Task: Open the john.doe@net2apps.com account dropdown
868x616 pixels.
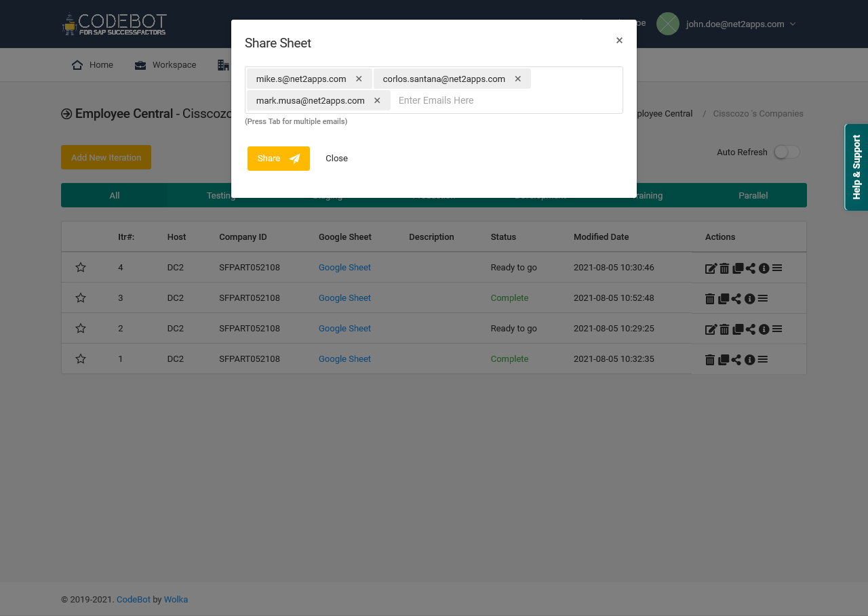Action: pos(741,23)
